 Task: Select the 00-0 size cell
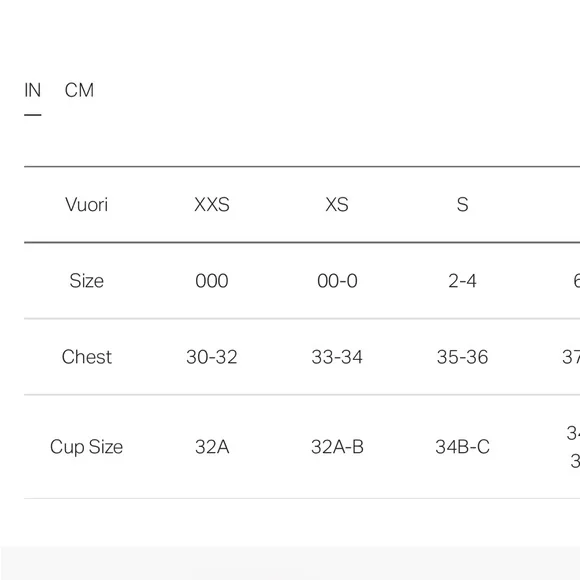tap(337, 281)
